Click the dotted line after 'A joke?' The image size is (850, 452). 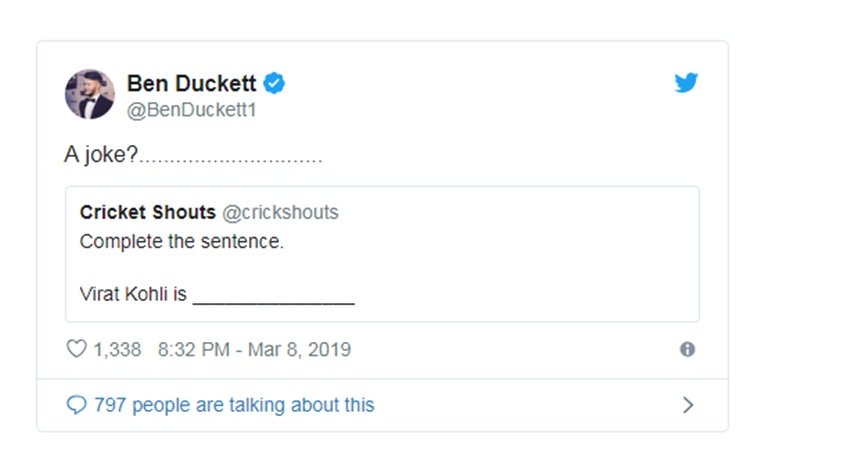pyautogui.click(x=230, y=160)
